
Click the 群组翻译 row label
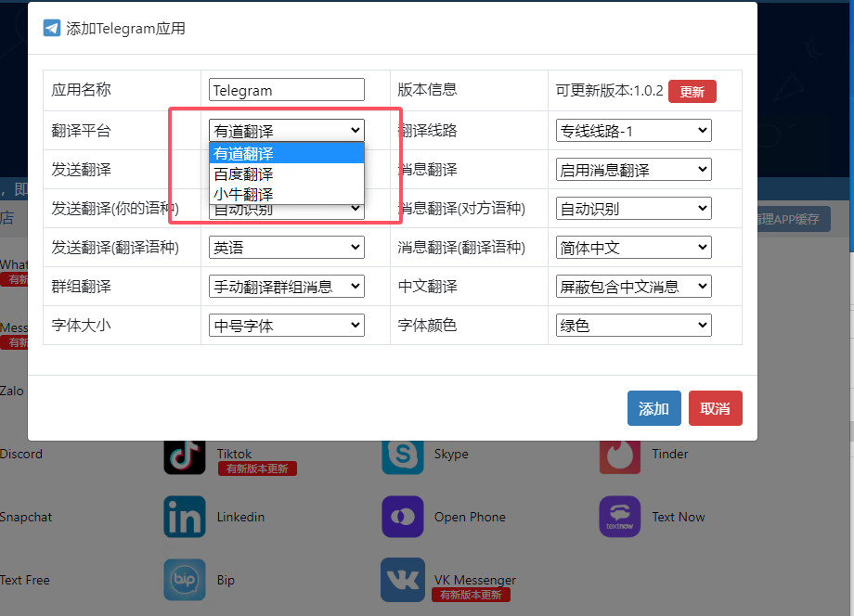[81, 287]
